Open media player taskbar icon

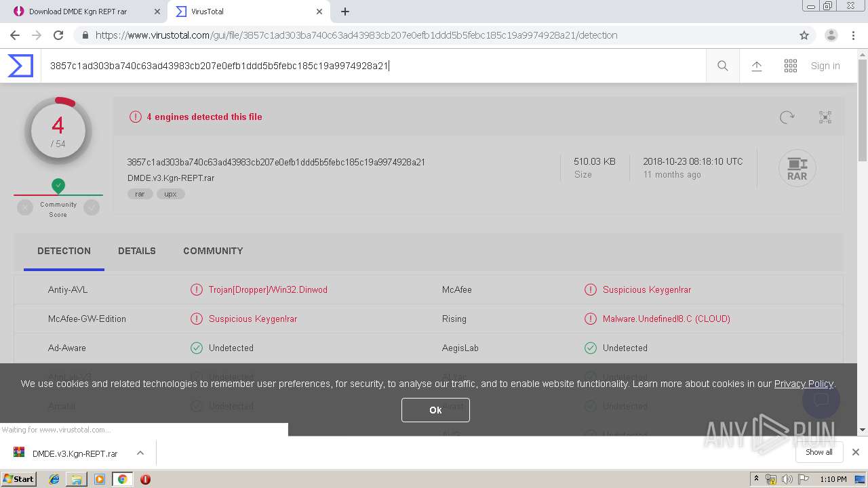(x=100, y=479)
